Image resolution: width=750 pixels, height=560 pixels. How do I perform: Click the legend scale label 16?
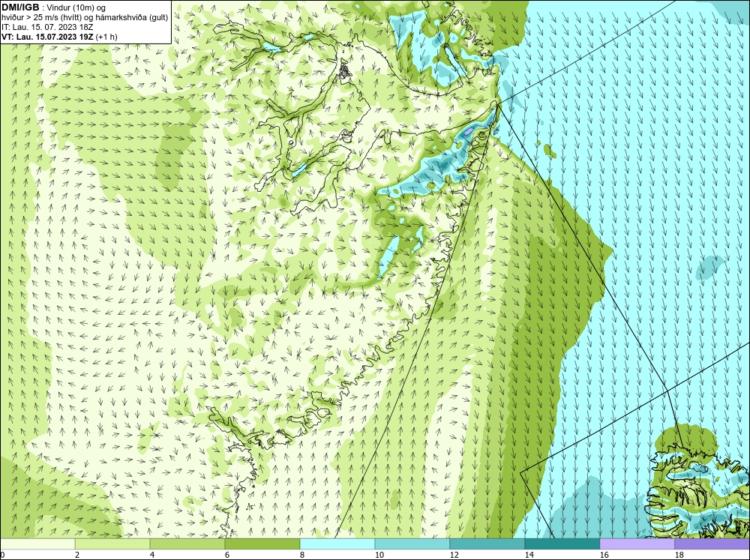coord(604,555)
